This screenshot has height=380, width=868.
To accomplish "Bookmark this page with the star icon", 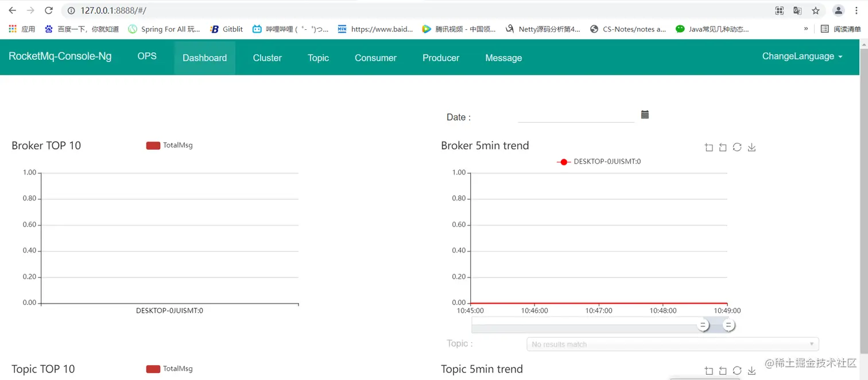I will click(x=816, y=10).
